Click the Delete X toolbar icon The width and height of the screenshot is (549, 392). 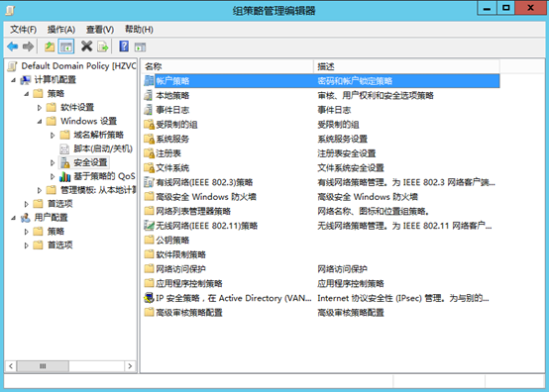[x=86, y=47]
